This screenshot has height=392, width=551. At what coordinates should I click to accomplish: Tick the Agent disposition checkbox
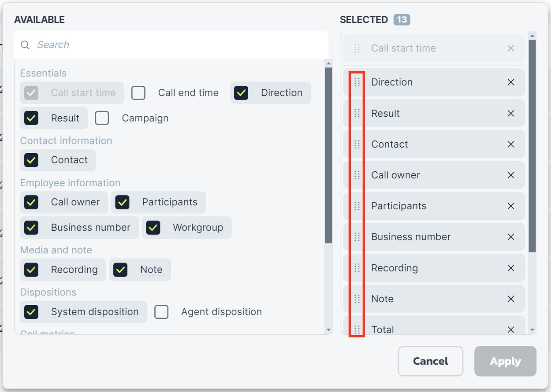pyautogui.click(x=161, y=312)
